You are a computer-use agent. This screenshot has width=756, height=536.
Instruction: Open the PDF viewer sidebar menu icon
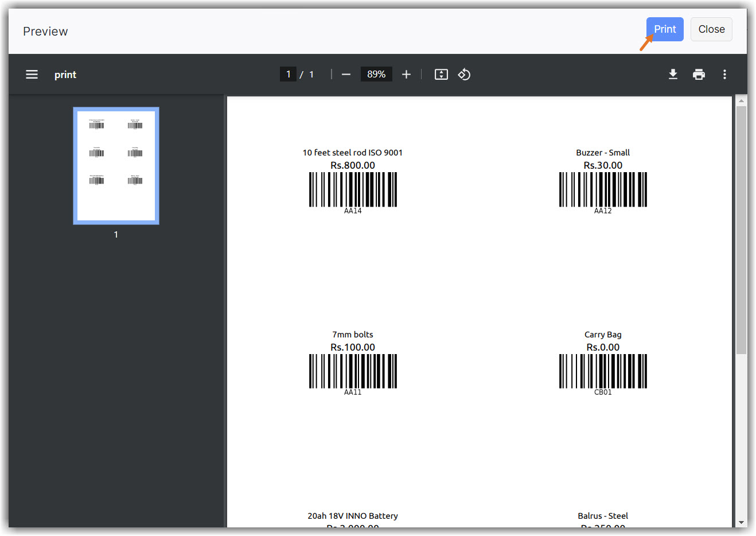pyautogui.click(x=32, y=75)
